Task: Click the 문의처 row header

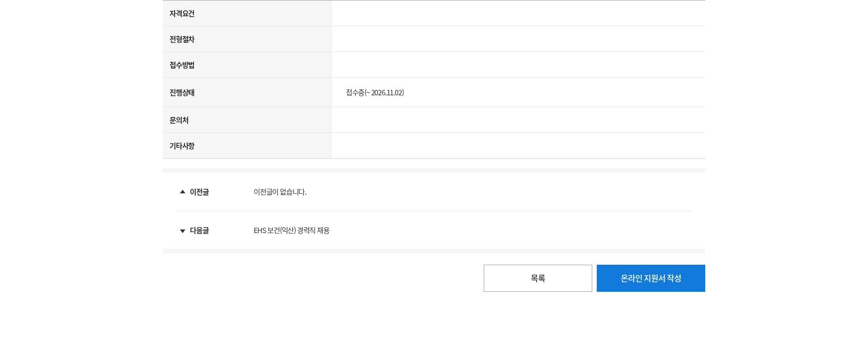Action: point(247,120)
